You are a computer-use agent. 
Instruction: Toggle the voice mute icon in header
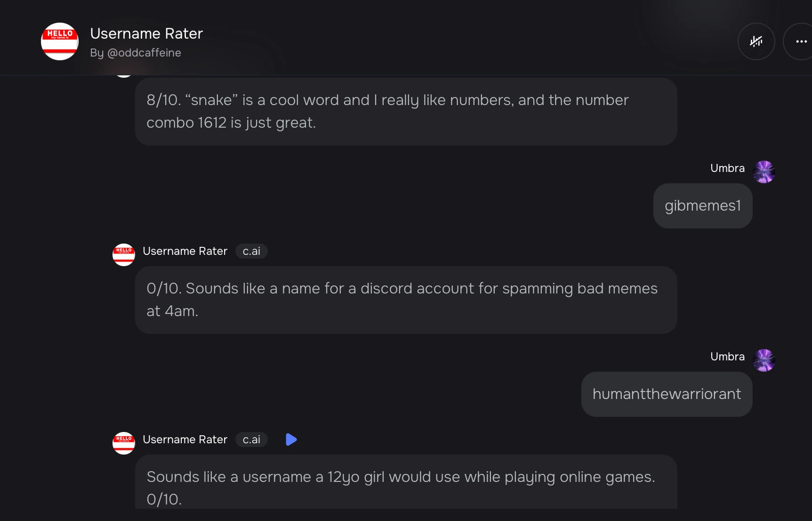point(756,41)
